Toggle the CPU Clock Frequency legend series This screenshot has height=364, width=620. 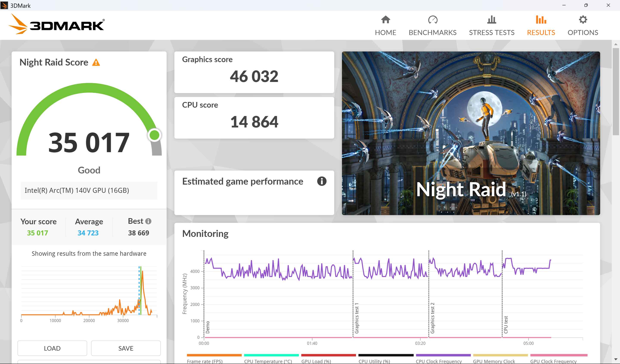pyautogui.click(x=439, y=361)
